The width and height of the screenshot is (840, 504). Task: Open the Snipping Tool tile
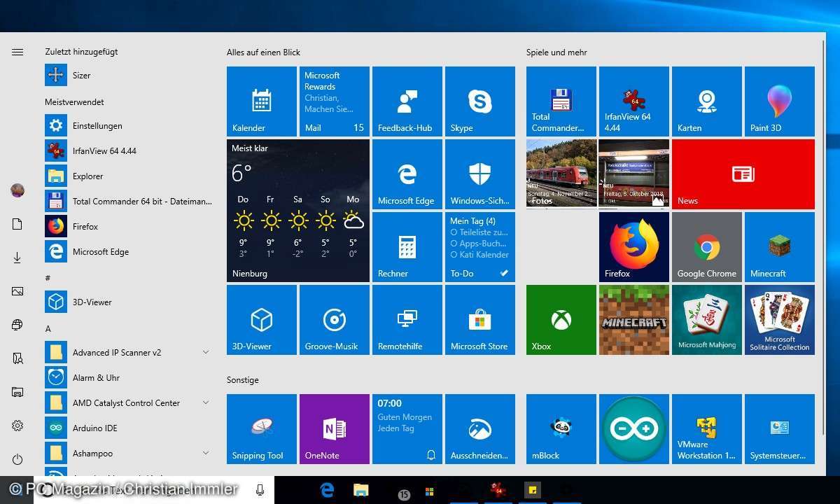262,429
